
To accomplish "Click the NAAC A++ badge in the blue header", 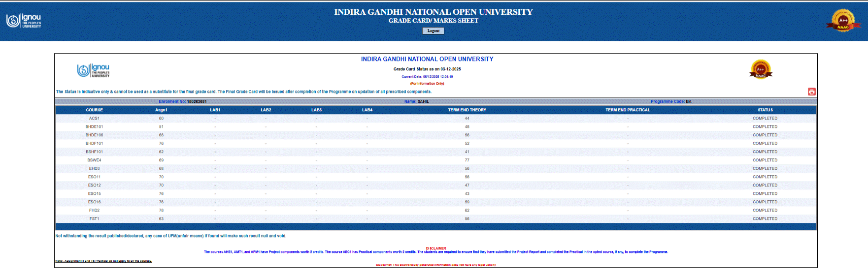I will coord(843,21).
